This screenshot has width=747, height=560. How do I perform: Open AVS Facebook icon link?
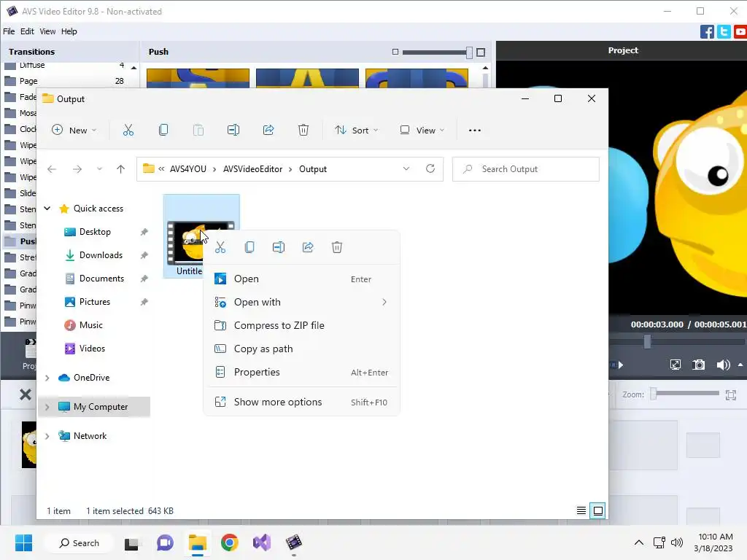point(707,32)
